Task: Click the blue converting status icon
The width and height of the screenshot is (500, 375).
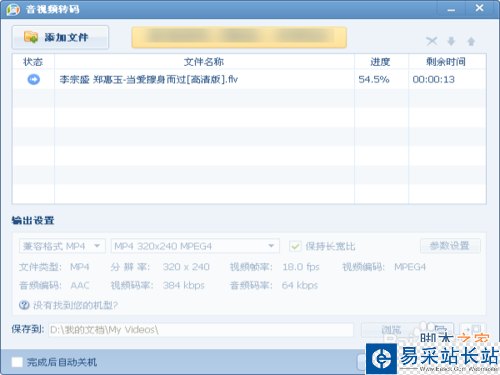Action: click(x=33, y=79)
